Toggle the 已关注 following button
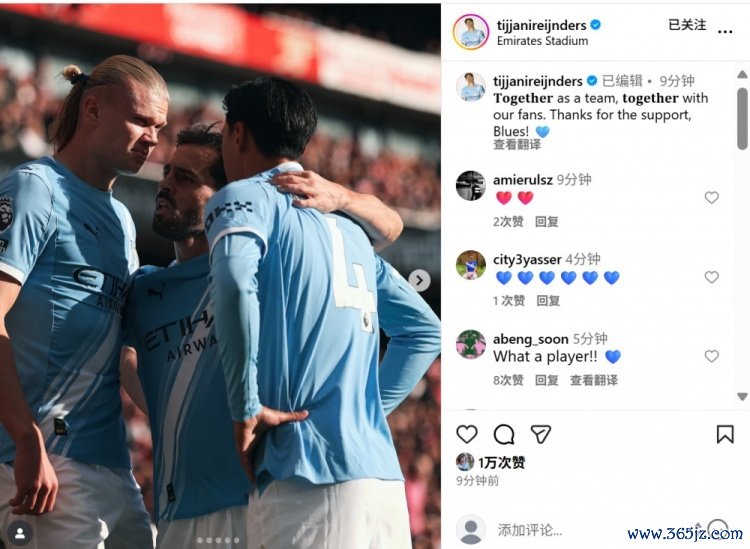 [687, 25]
